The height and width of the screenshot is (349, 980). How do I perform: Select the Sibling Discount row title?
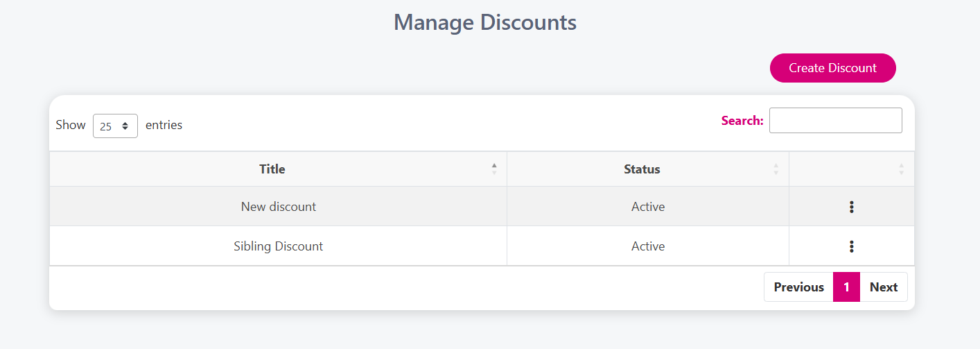point(278,246)
